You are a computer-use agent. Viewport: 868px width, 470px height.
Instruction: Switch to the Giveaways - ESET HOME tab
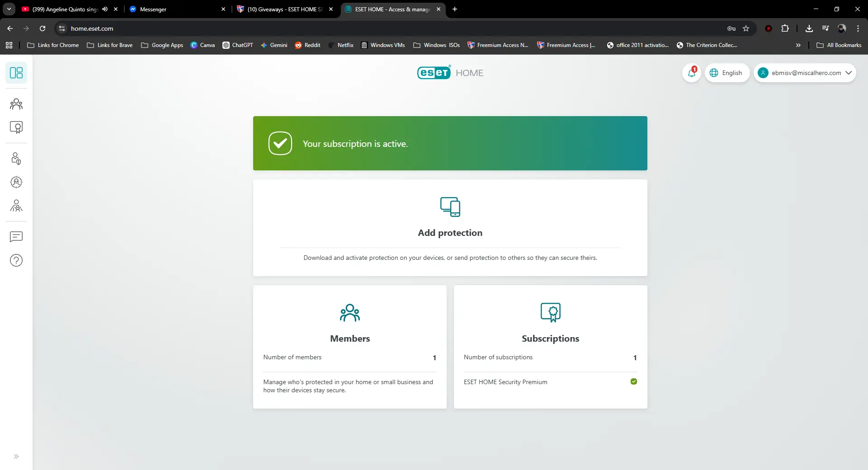click(285, 9)
